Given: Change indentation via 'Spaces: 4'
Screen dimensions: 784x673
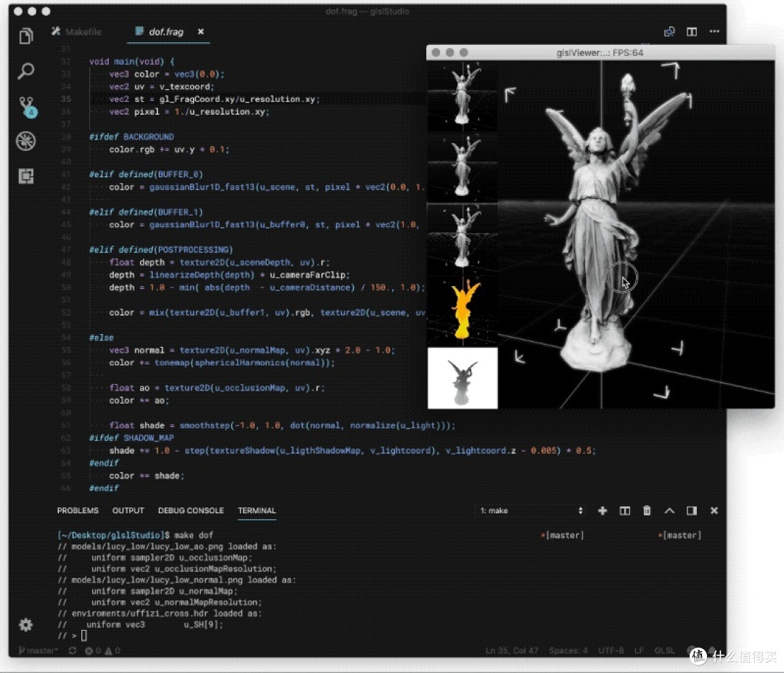Looking at the screenshot, I should 568,650.
